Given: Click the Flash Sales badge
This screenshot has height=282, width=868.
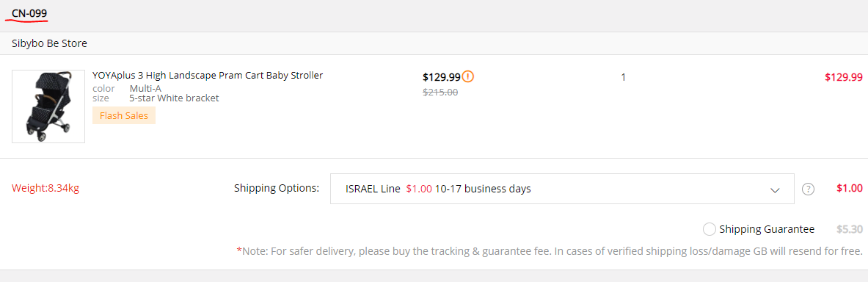Looking at the screenshot, I should click(x=124, y=116).
